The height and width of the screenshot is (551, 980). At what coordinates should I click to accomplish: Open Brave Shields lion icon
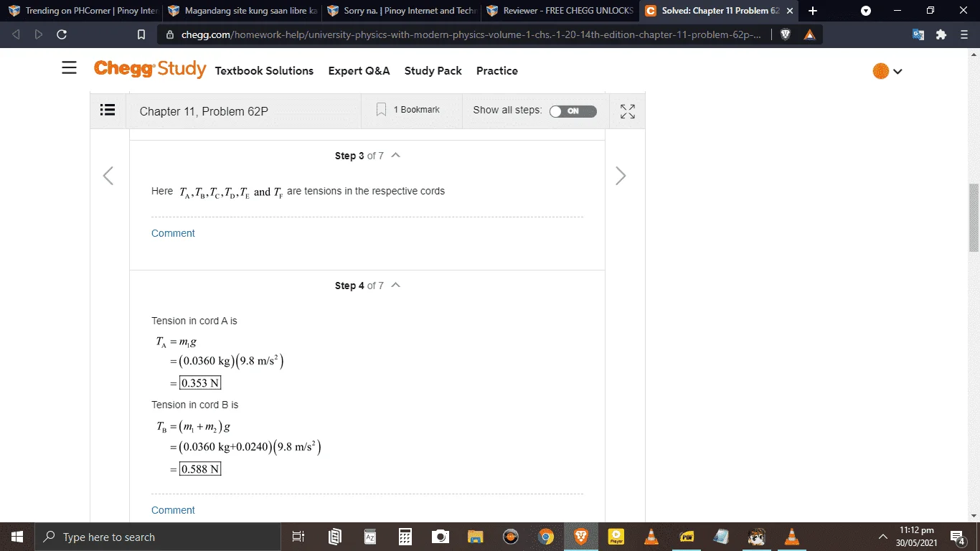[785, 34]
